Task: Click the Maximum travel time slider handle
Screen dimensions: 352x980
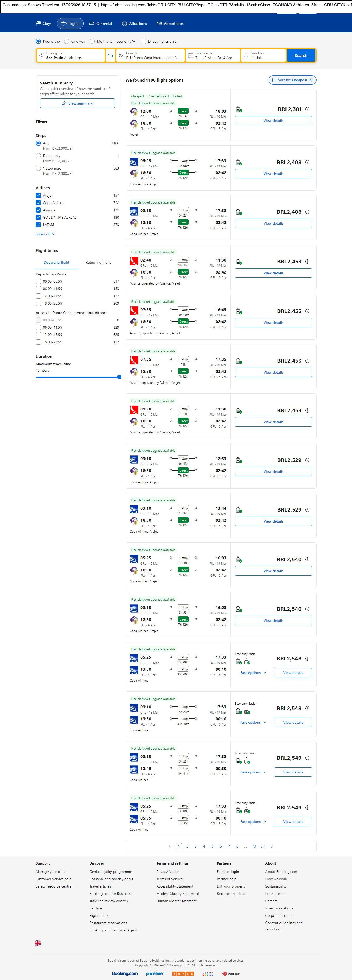Action: pos(119,377)
